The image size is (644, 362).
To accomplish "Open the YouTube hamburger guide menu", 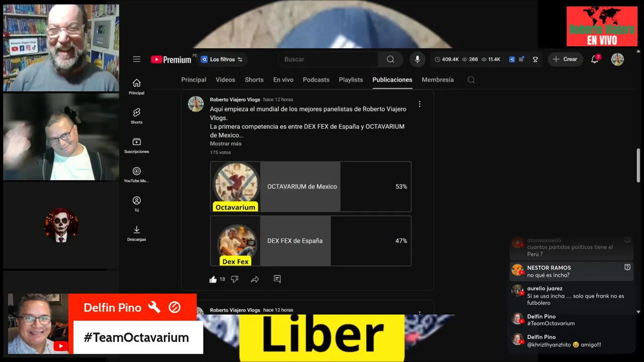I will click(137, 59).
